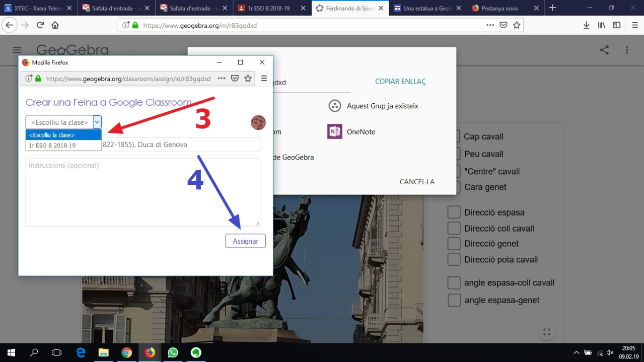This screenshot has width=644, height=362.
Task: Click the Aquest Grup ja existeix option
Action: coord(373,106)
